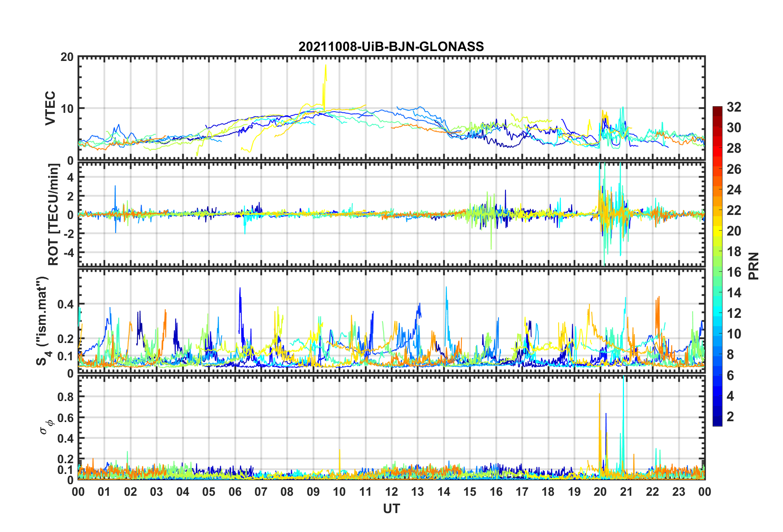Click UT axis hour tick 21

pyautogui.click(x=627, y=492)
